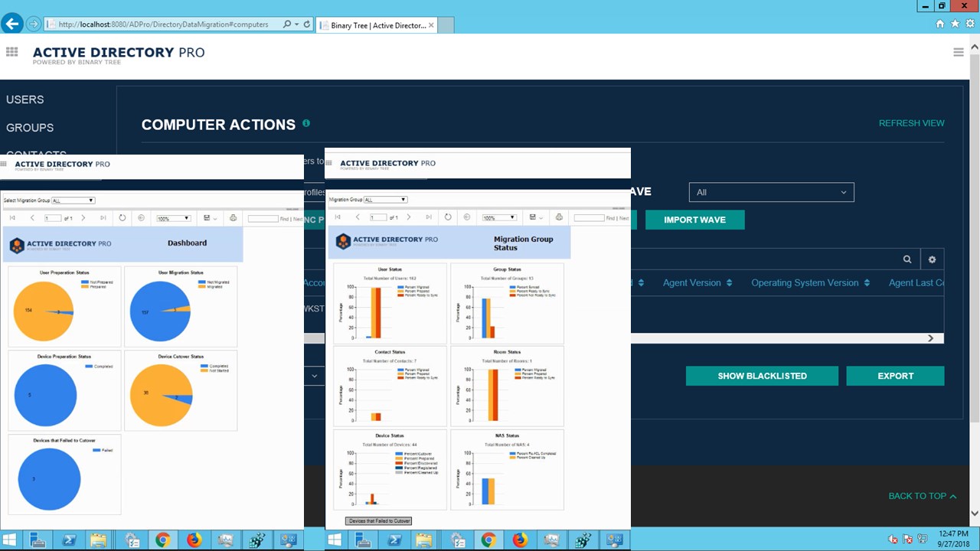Click last page icon in Dashboard report toolbar

pyautogui.click(x=103, y=218)
